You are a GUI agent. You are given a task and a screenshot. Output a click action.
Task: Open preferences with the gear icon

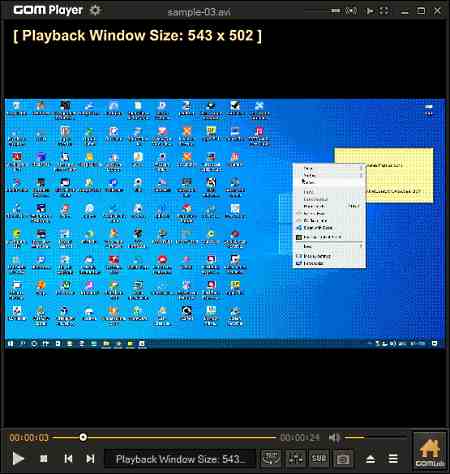95,10
